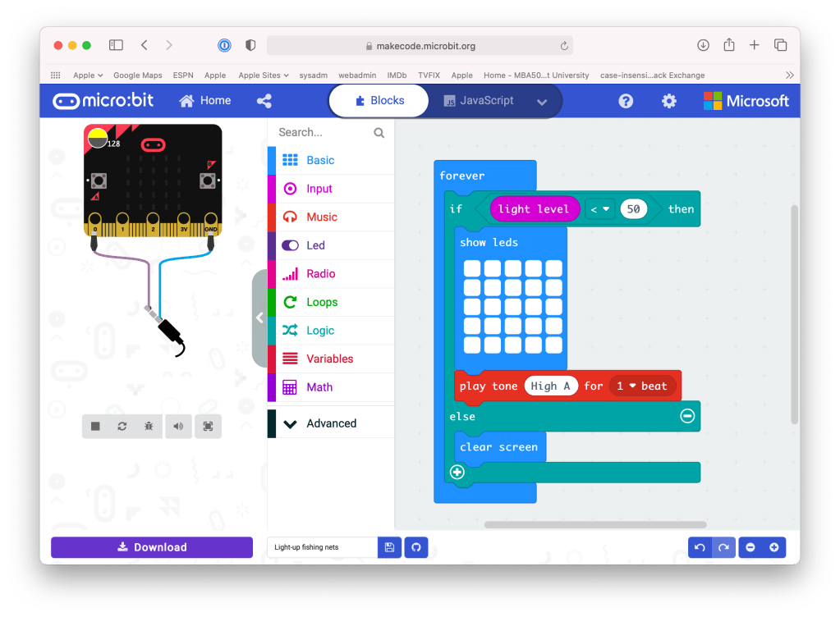Open the Settings gear menu
The width and height of the screenshot is (840, 617).
(669, 101)
